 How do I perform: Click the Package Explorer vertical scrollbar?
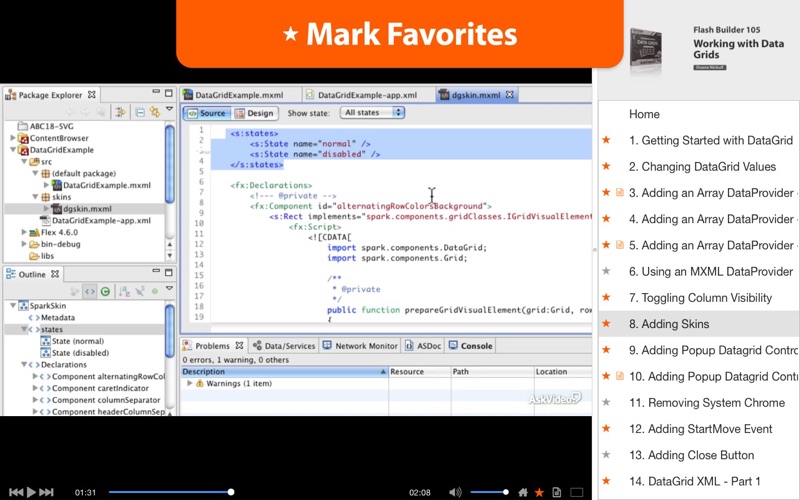tap(170, 163)
